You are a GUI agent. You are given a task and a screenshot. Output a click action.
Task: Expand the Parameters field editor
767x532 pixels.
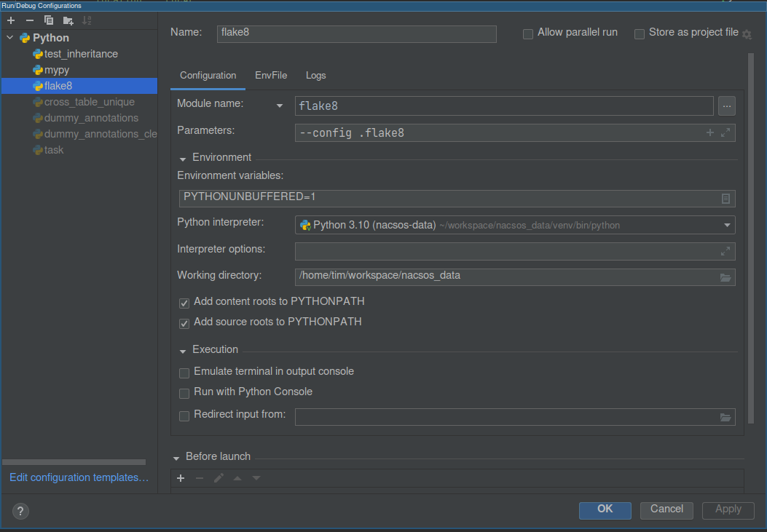point(725,132)
